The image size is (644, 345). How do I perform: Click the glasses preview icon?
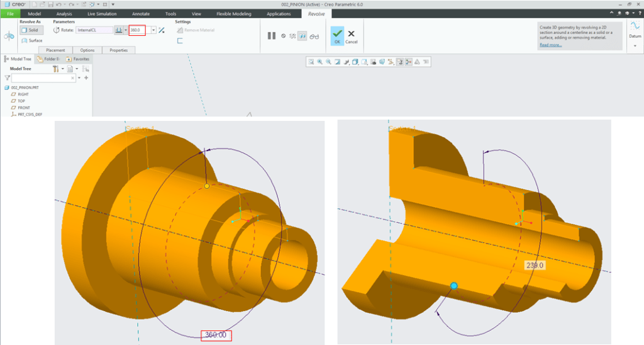[x=314, y=36]
